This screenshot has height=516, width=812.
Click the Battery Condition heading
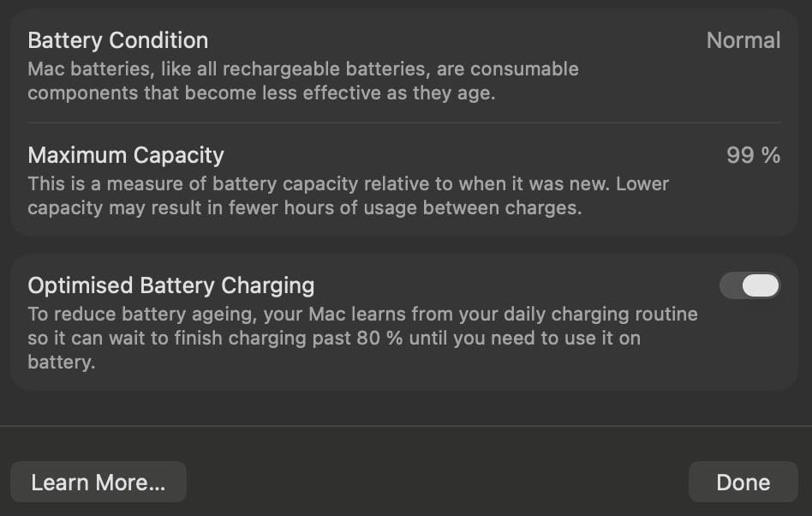coord(117,40)
